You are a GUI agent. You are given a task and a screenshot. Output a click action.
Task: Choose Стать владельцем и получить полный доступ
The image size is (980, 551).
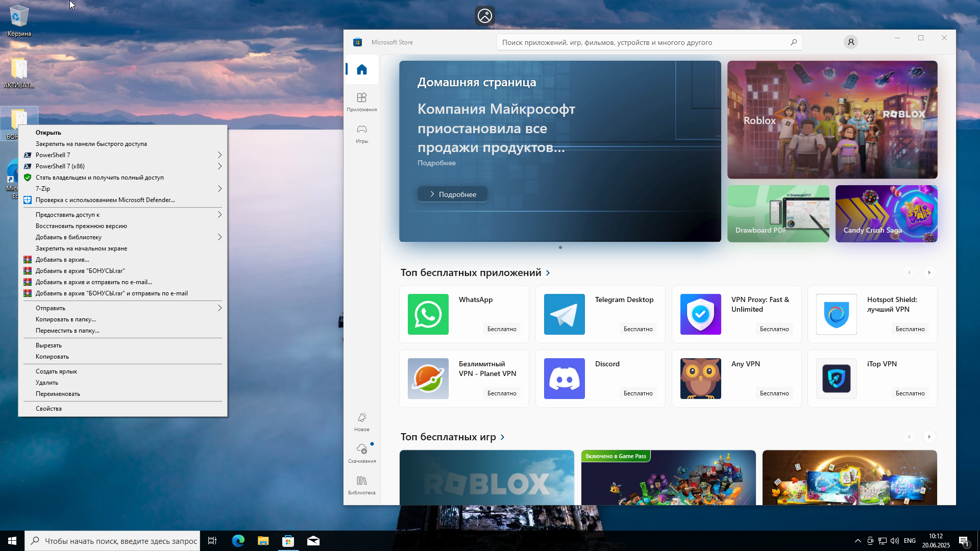pos(122,178)
